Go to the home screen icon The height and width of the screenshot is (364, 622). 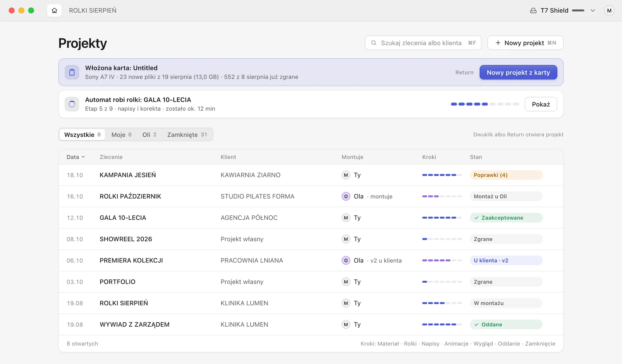point(54,11)
